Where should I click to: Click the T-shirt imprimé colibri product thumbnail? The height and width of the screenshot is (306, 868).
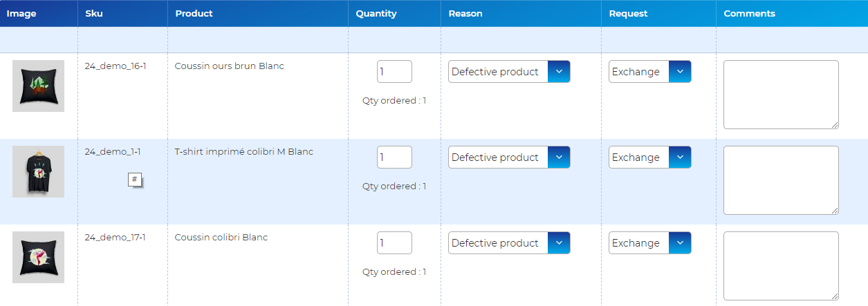pyautogui.click(x=38, y=171)
